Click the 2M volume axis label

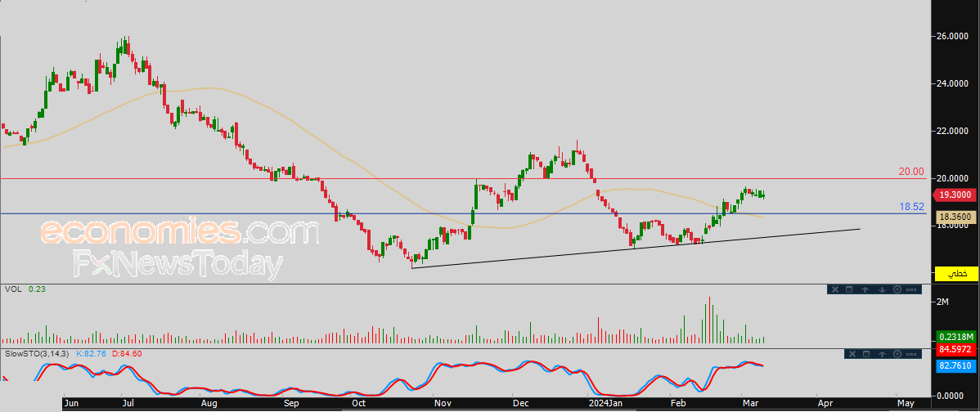click(x=942, y=302)
